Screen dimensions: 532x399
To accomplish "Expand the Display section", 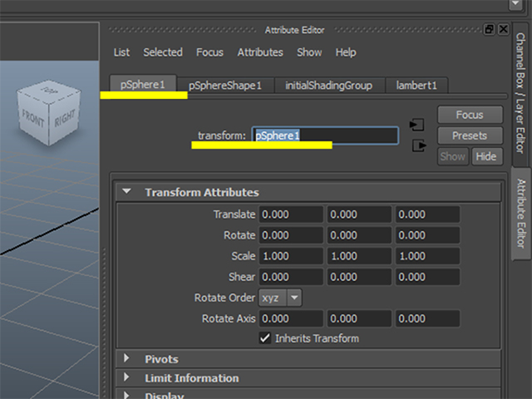I will click(x=126, y=395).
